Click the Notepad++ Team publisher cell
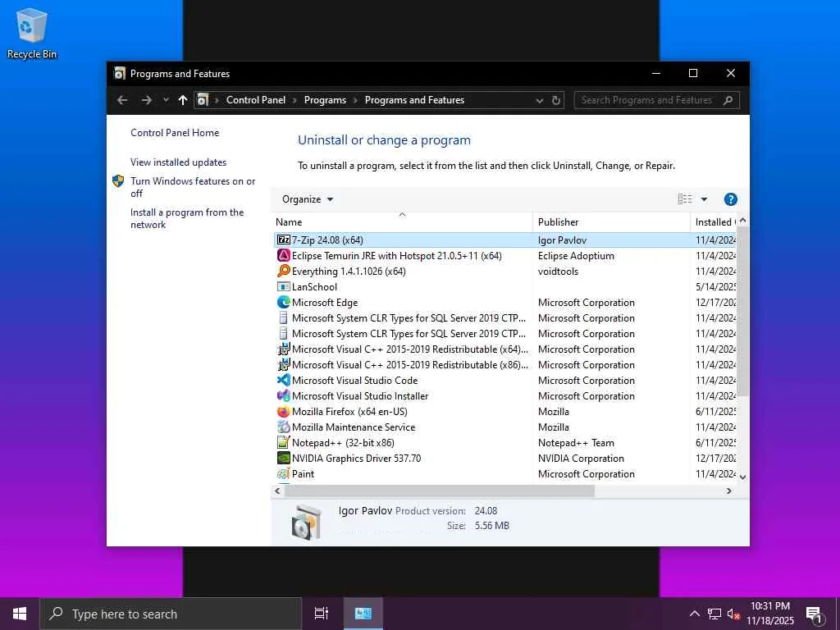 576,443
